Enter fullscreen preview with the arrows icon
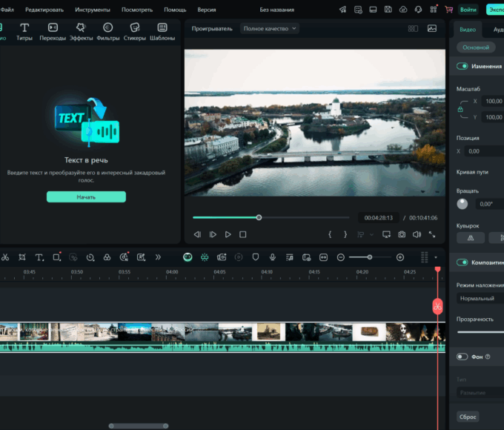The height and width of the screenshot is (430, 504). (432, 234)
